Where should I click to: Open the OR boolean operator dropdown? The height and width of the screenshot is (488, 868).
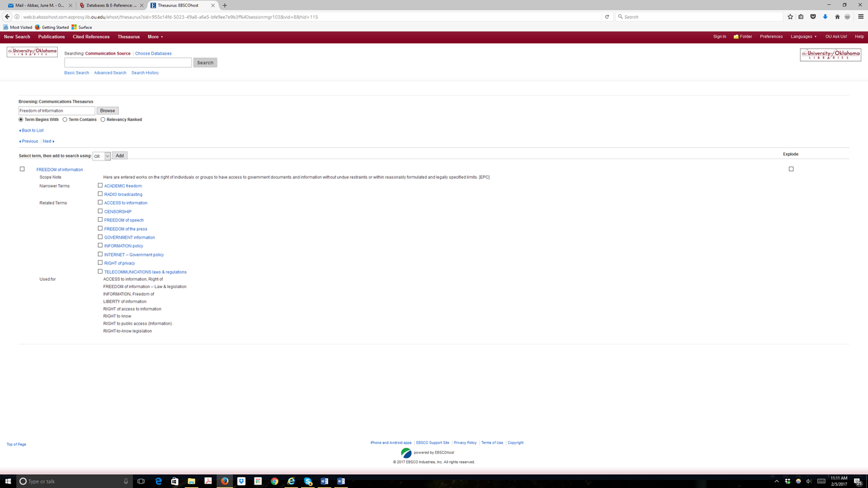click(101, 156)
